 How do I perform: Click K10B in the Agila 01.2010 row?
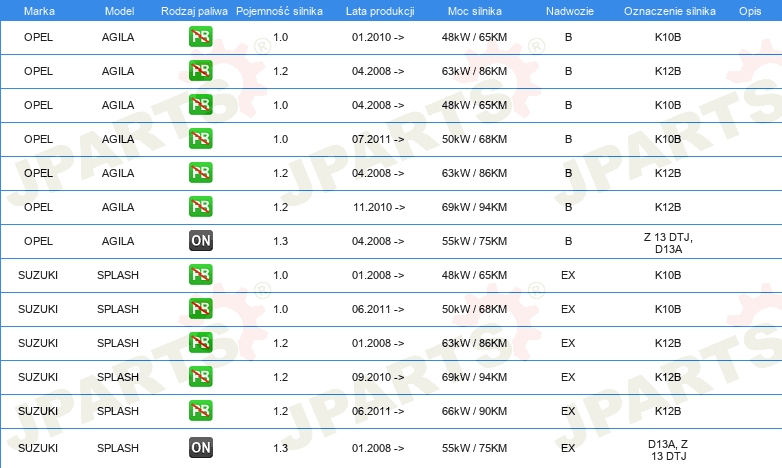tap(668, 37)
